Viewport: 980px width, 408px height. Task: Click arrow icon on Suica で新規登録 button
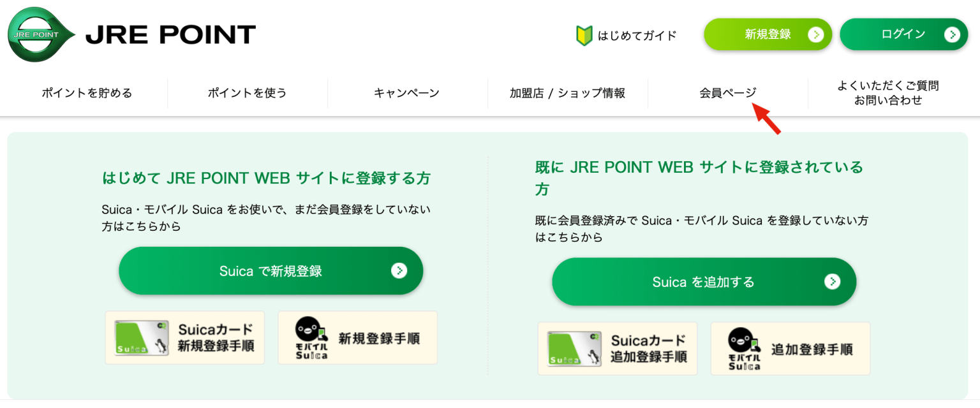point(399,271)
